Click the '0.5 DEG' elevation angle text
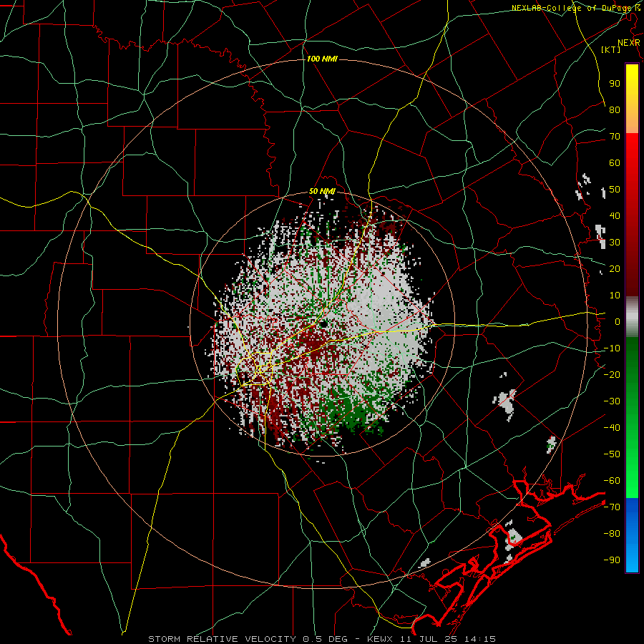This screenshot has width=644, height=644. (x=326, y=639)
